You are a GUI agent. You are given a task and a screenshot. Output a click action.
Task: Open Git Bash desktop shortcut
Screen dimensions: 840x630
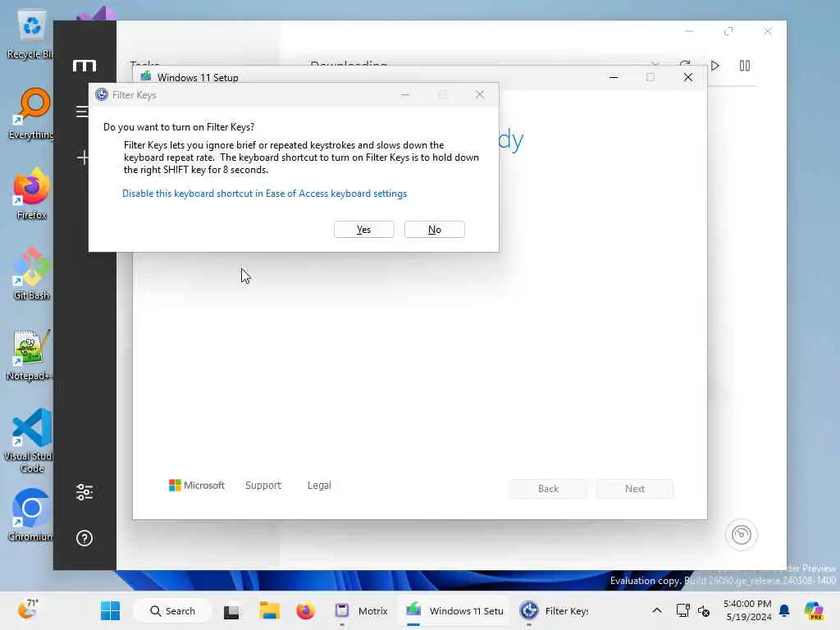tap(31, 274)
